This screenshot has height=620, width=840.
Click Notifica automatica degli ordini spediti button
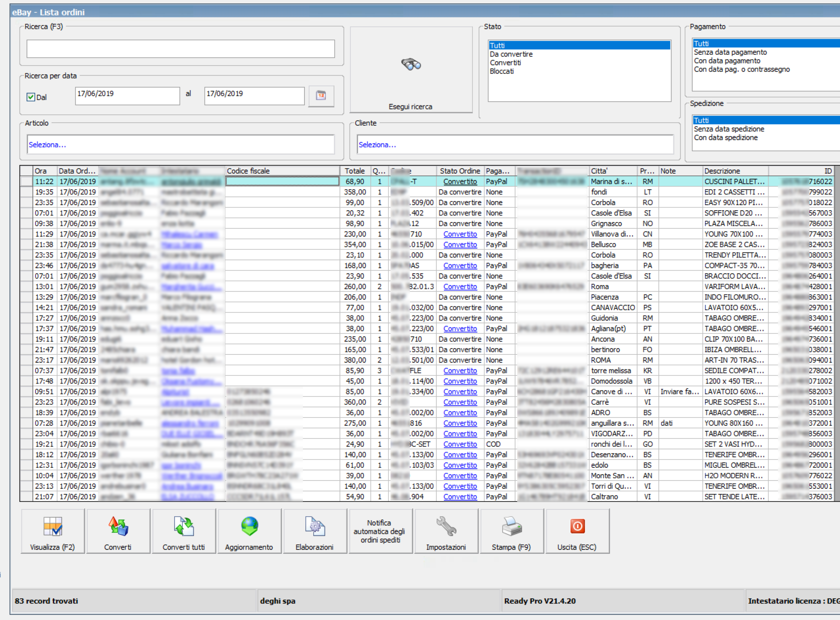[380, 531]
